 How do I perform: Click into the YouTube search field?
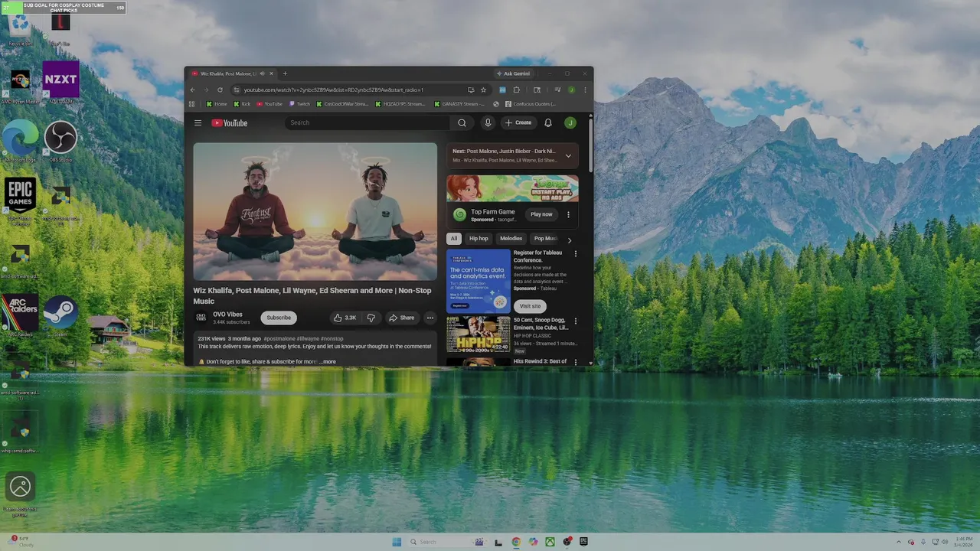(x=367, y=122)
